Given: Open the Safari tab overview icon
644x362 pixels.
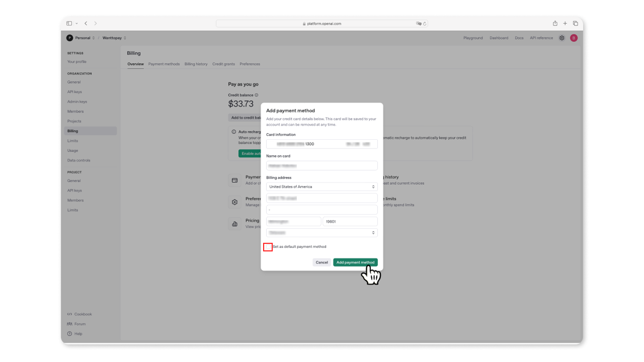Looking at the screenshot, I should (x=576, y=24).
